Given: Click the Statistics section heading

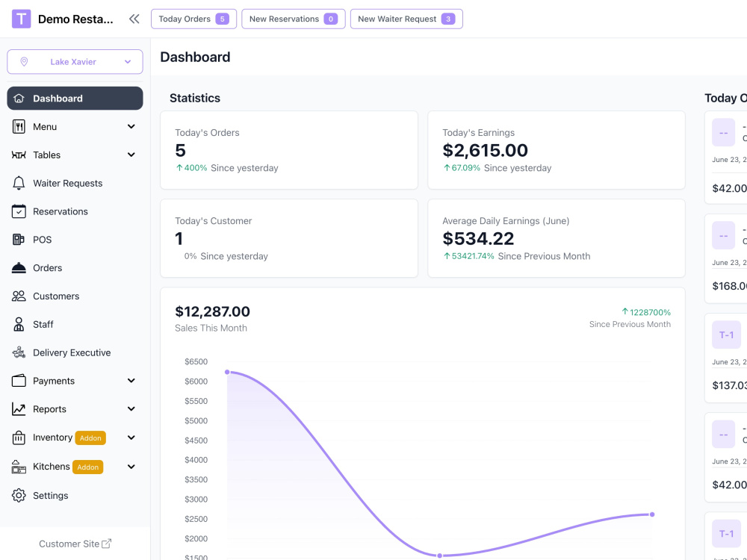Looking at the screenshot, I should 195,98.
